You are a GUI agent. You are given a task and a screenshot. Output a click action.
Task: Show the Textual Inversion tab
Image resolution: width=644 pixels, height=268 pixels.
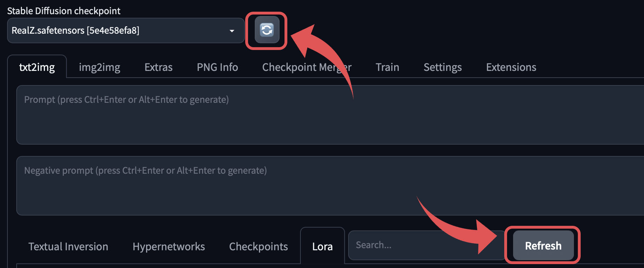click(x=68, y=246)
